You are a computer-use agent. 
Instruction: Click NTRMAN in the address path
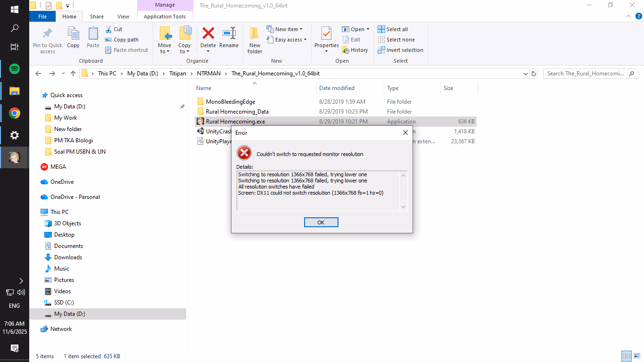click(208, 74)
